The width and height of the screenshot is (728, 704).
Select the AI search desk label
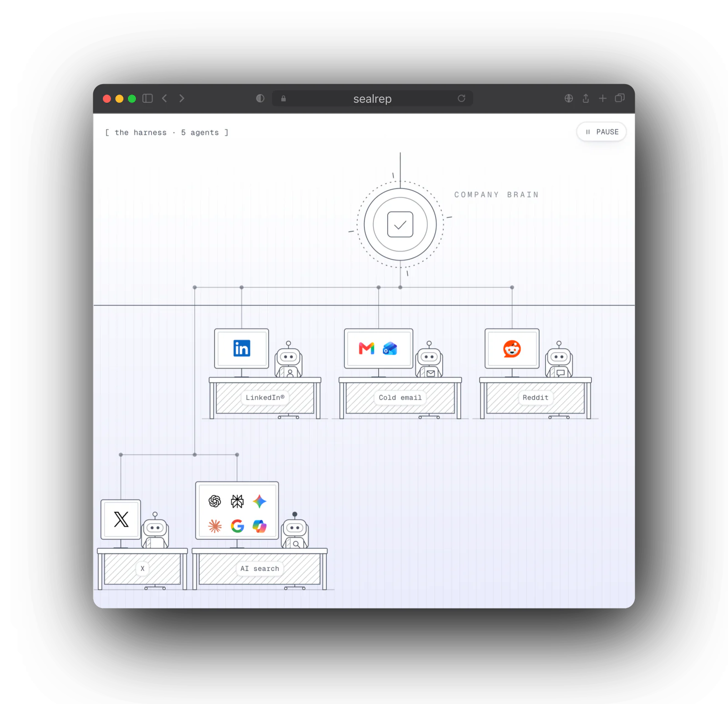tap(260, 568)
